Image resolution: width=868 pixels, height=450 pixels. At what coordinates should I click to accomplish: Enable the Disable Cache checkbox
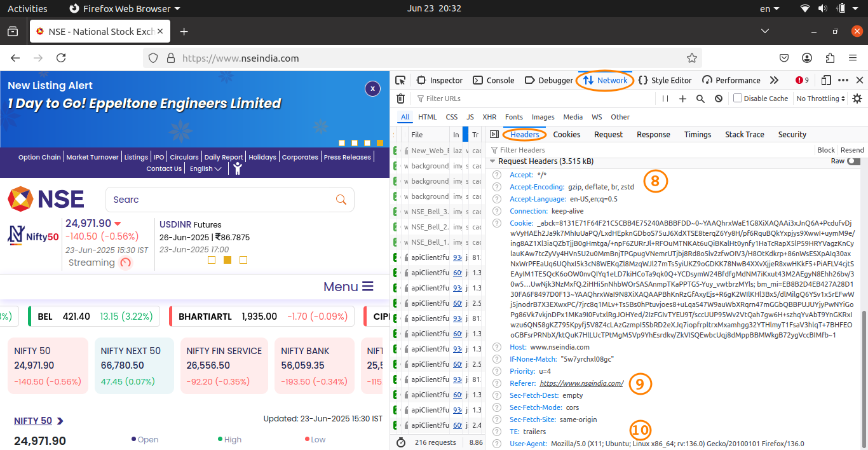click(x=738, y=99)
